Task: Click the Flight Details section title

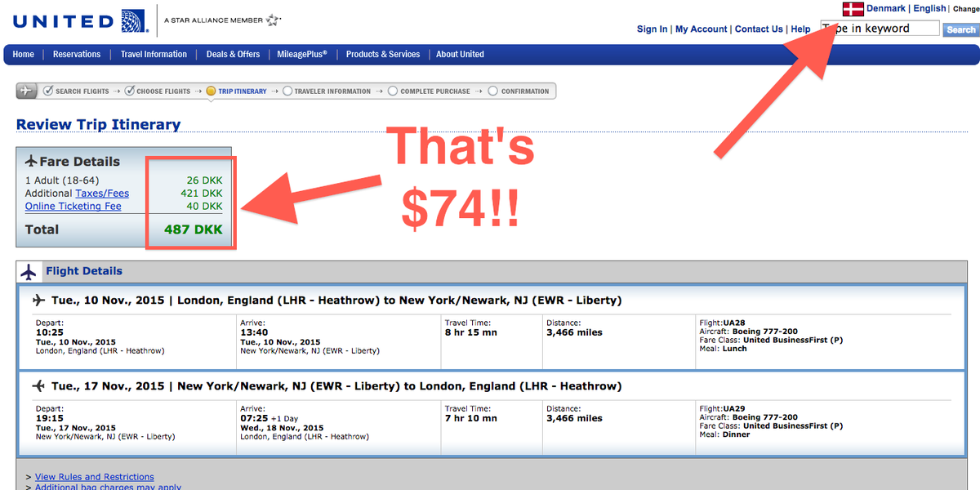Action: pyautogui.click(x=84, y=271)
